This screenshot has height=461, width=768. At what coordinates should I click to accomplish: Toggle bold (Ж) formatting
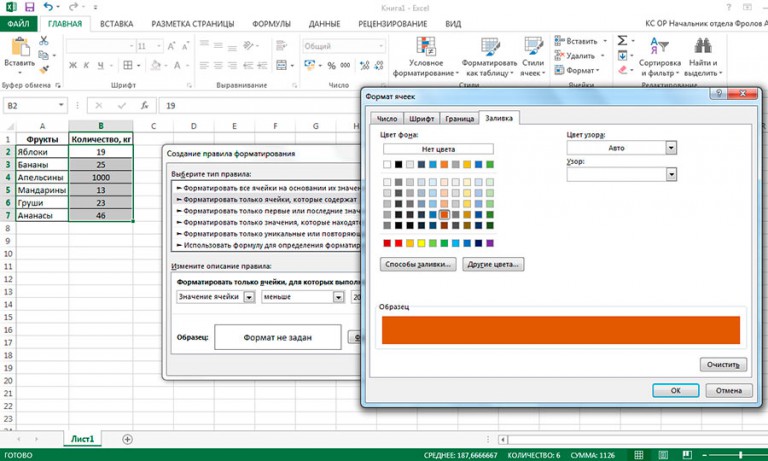click(72, 65)
